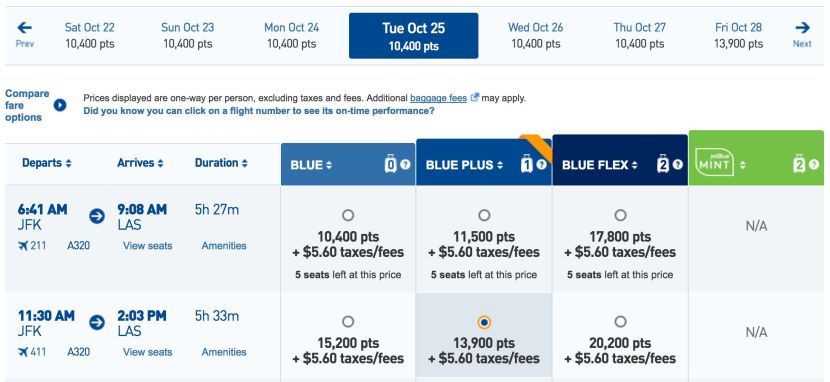
Task: Sort flights by Departs column
Action: 47,163
